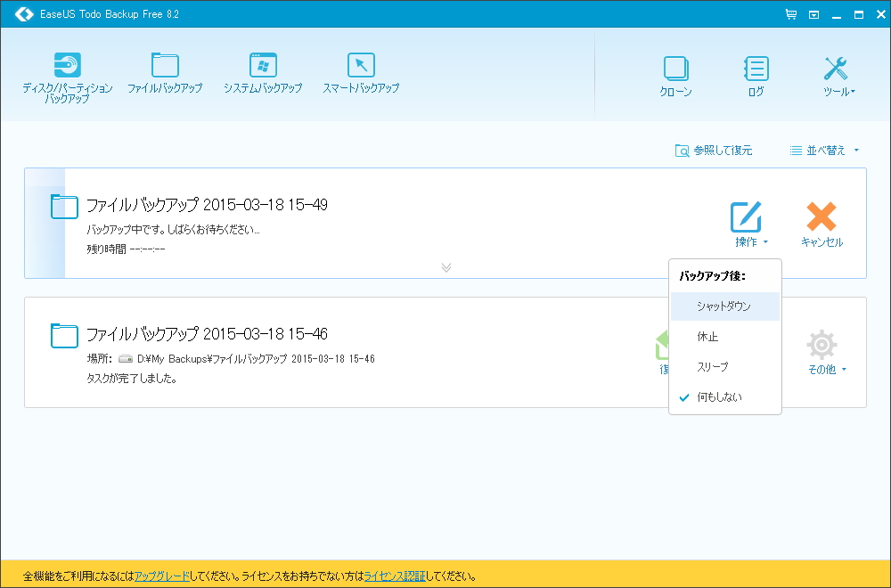Open the 並べ替え sort dropdown
This screenshot has width=891, height=588.
tap(822, 150)
